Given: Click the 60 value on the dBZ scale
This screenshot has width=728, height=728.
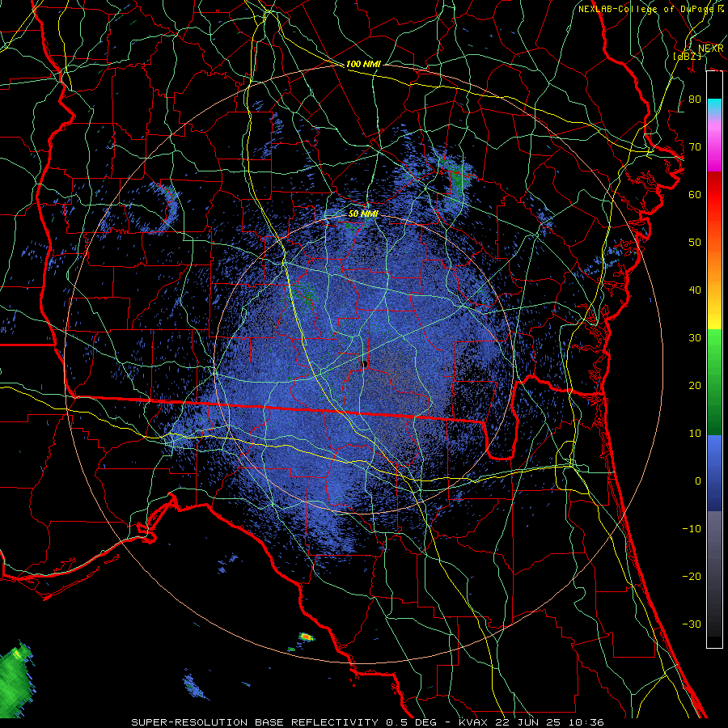Looking at the screenshot, I should (x=695, y=194).
